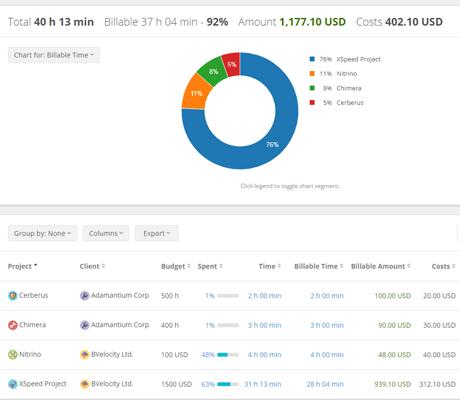460x400 pixels.
Task: Sort table by Project column
Action: tap(22, 266)
